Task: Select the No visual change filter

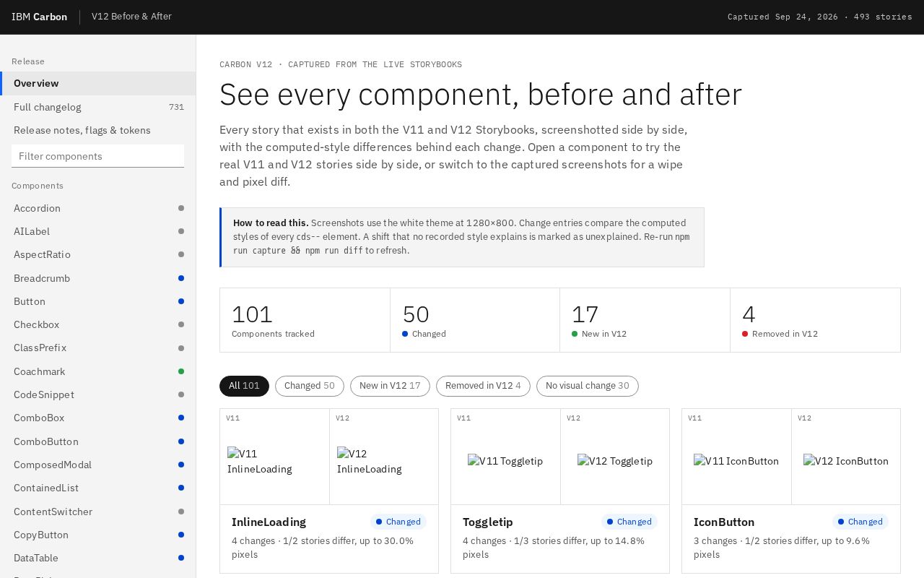Action: pyautogui.click(x=588, y=386)
